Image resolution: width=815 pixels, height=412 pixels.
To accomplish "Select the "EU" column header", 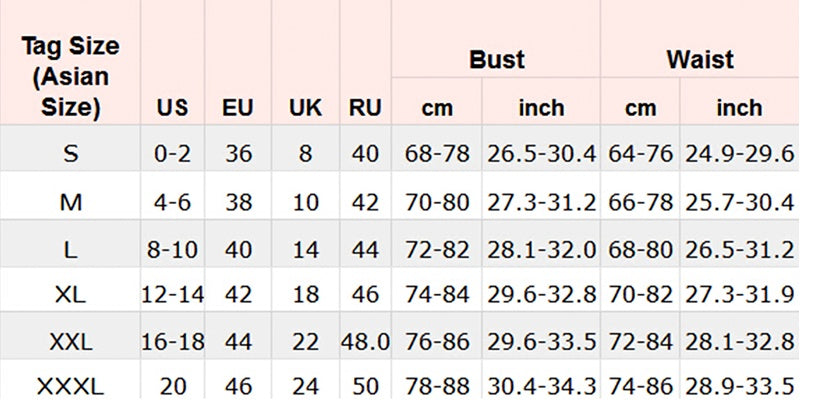I will tap(237, 107).
